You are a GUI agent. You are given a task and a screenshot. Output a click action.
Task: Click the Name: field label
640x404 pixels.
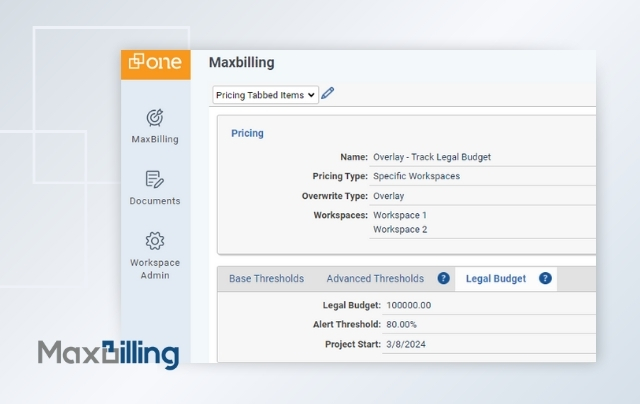click(354, 157)
